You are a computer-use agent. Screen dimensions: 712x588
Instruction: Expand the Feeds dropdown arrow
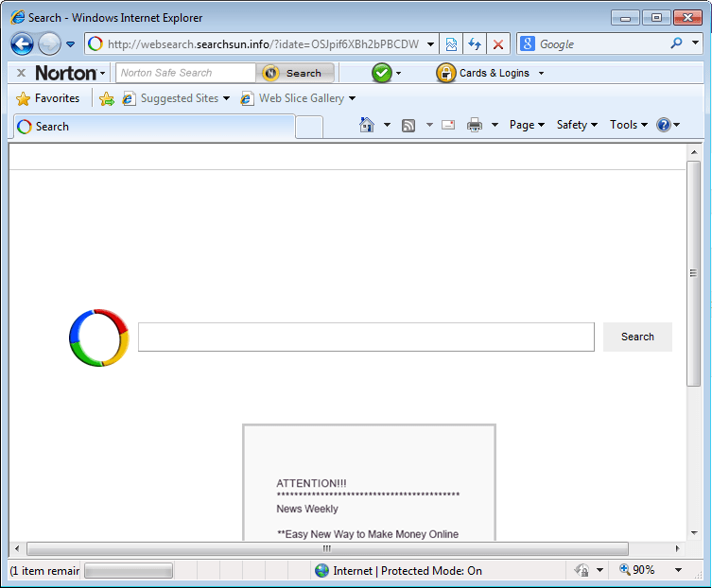[x=429, y=125]
